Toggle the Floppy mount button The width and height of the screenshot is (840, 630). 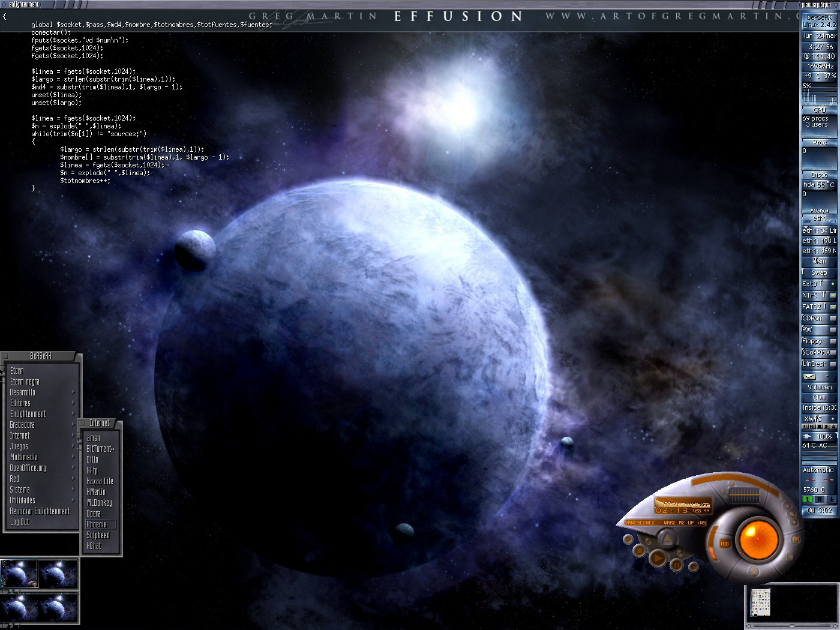pyautogui.click(x=833, y=341)
